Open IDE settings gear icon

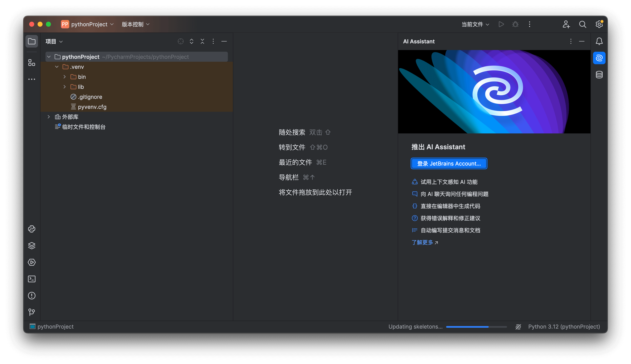[599, 24]
